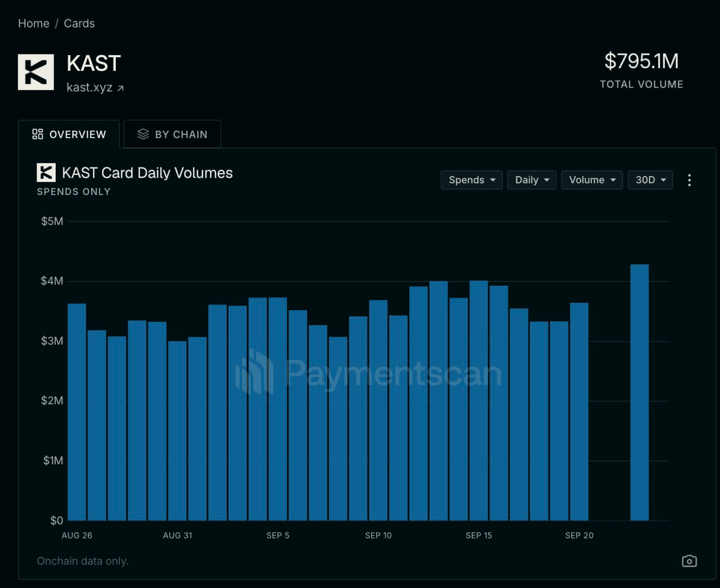
Task: Click the KAST Card Daily Volumes title
Action: 147,173
